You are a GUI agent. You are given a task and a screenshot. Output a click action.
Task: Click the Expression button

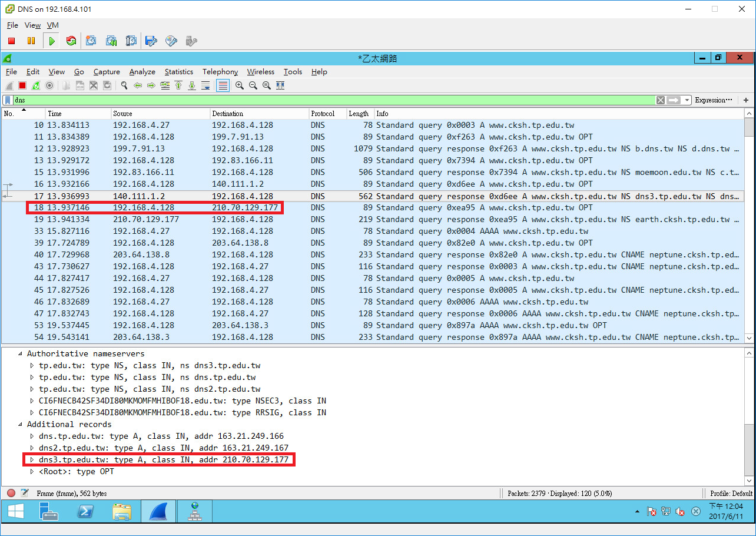(x=714, y=100)
